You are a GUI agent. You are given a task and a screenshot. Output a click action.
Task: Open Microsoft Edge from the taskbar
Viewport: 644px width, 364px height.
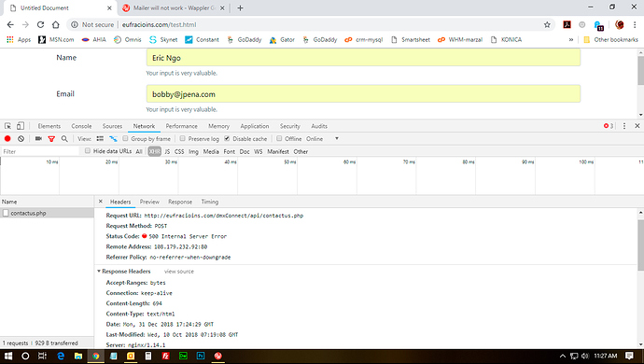(x=61, y=356)
